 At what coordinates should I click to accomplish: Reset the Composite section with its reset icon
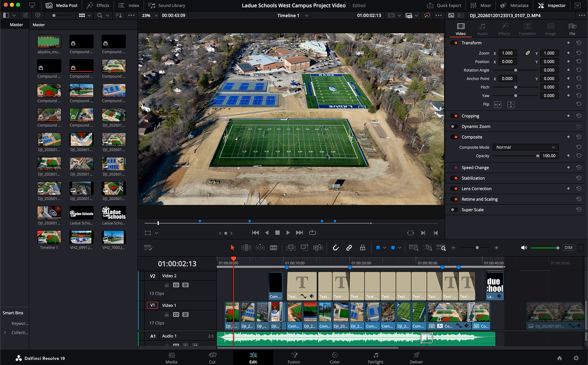tap(579, 137)
